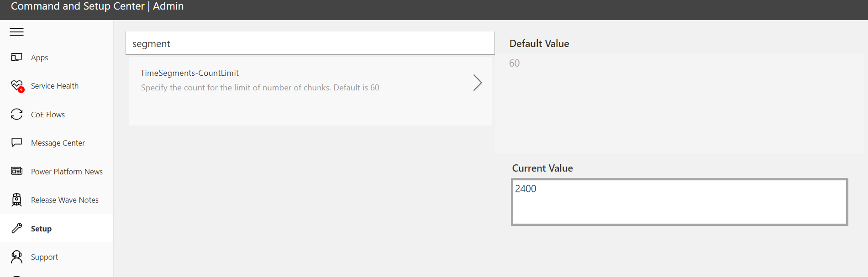Image resolution: width=868 pixels, height=277 pixels.
Task: Toggle the sidebar with the hamburger menu
Action: click(x=16, y=32)
